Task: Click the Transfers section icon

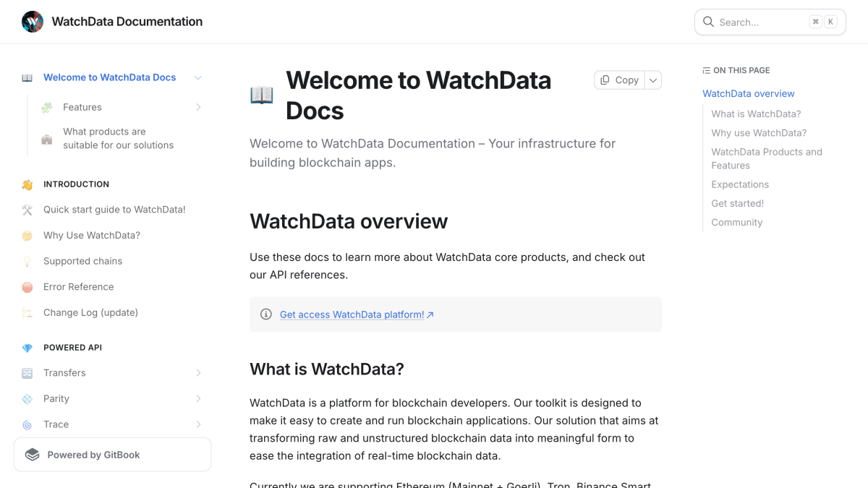Action: [x=27, y=373]
